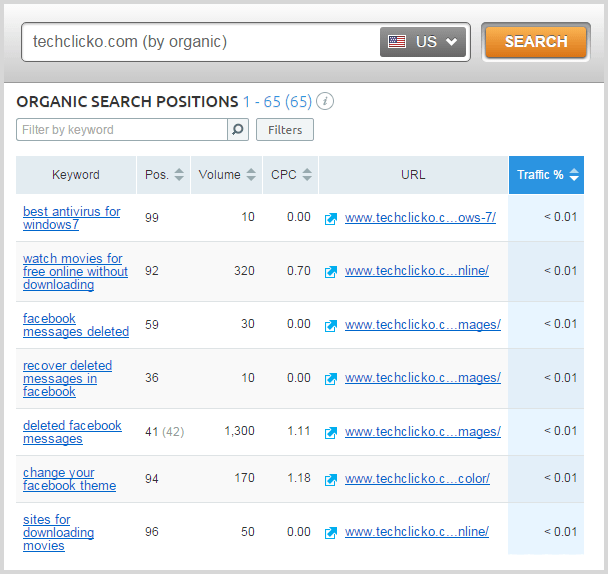Open external link icon for sites for downloading movies row
The width and height of the screenshot is (608, 574).
(331, 533)
